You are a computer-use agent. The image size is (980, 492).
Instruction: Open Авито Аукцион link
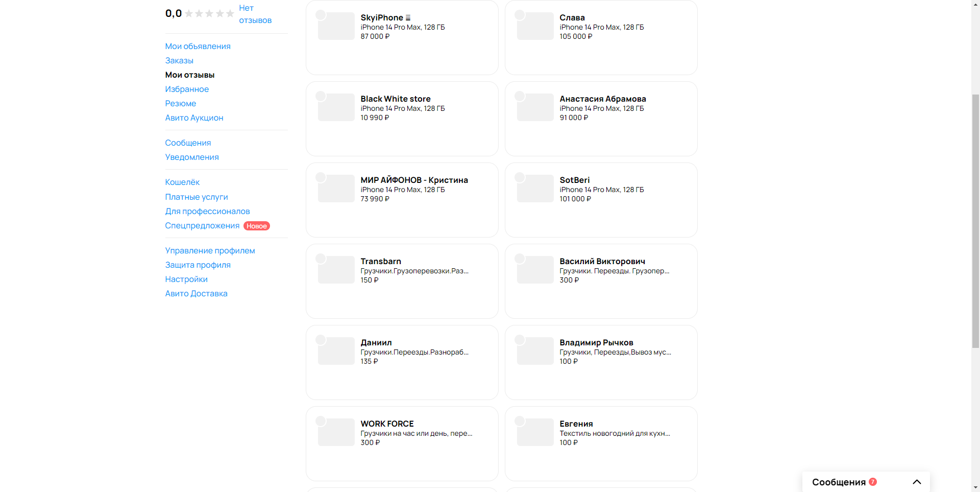[x=194, y=118]
